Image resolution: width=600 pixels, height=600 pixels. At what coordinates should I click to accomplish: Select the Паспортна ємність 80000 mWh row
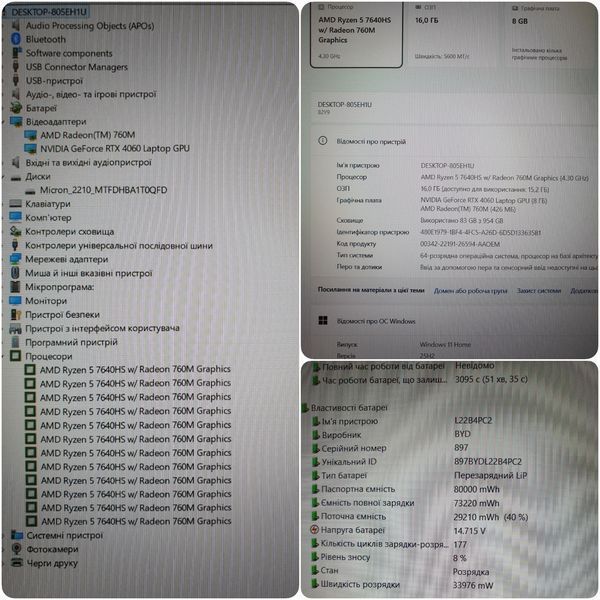405,489
